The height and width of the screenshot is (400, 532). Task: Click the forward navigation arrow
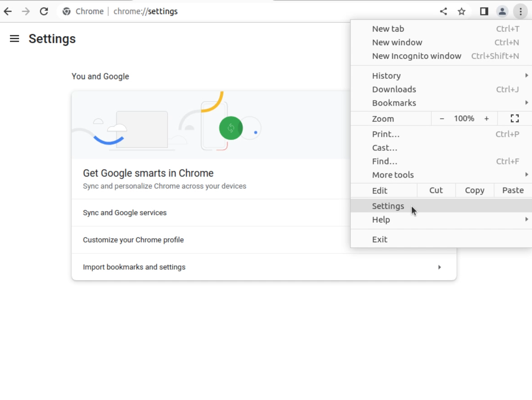[26, 11]
